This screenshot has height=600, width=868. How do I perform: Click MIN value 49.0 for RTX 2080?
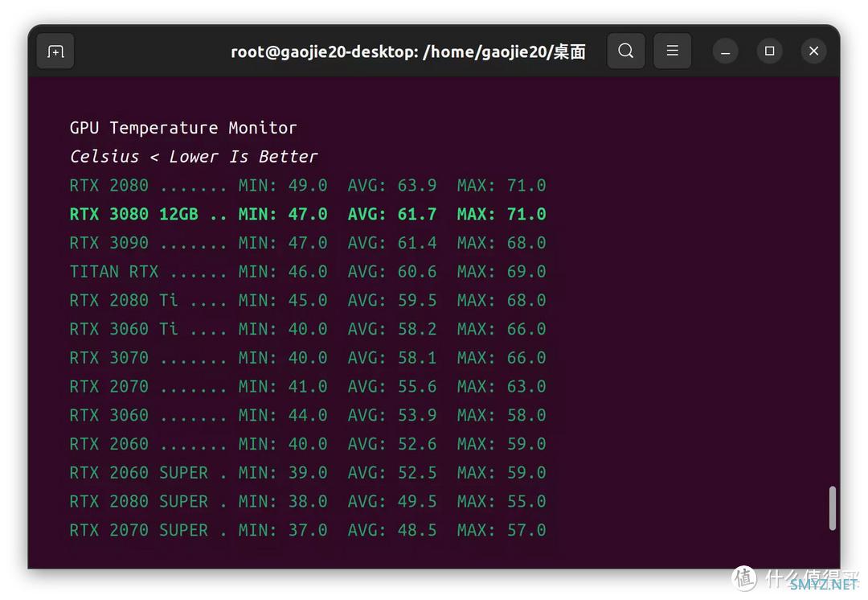(308, 185)
